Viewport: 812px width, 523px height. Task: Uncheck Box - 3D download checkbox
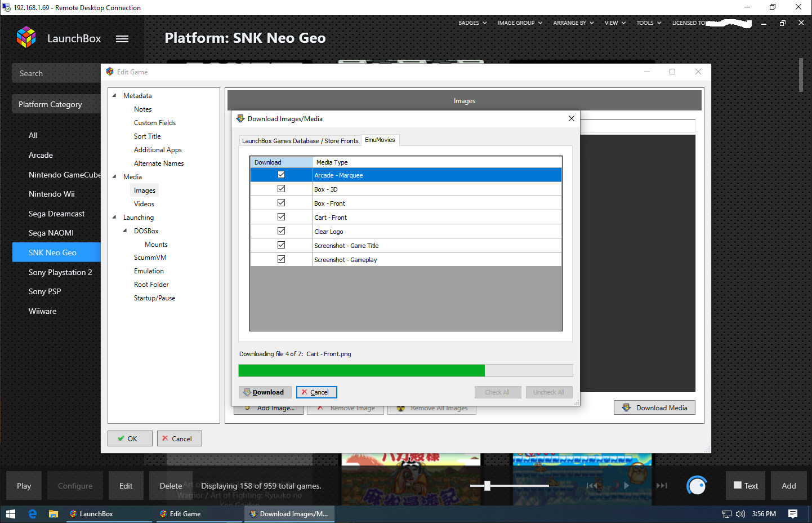point(281,189)
